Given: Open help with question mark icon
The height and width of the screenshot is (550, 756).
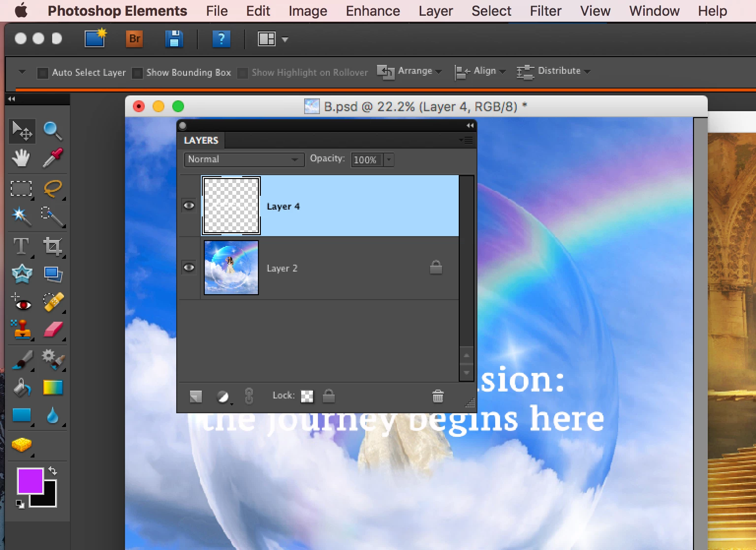Looking at the screenshot, I should coord(221,39).
